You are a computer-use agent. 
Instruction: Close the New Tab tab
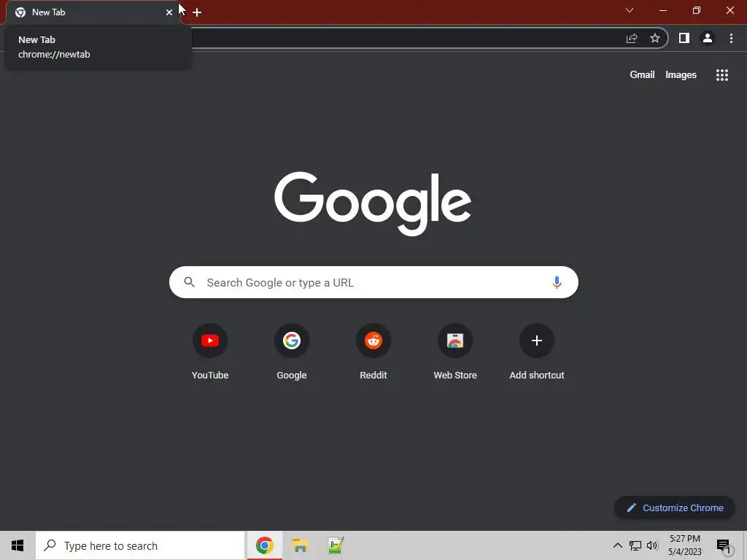(x=169, y=12)
